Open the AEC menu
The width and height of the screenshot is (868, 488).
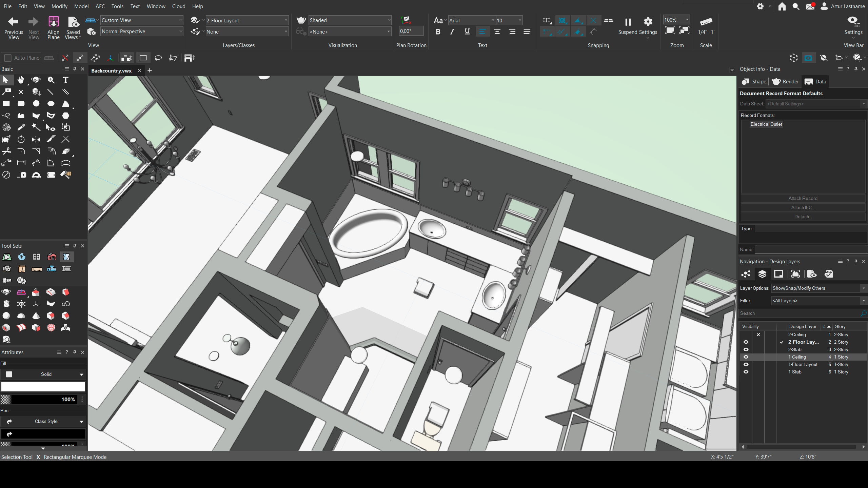[100, 6]
